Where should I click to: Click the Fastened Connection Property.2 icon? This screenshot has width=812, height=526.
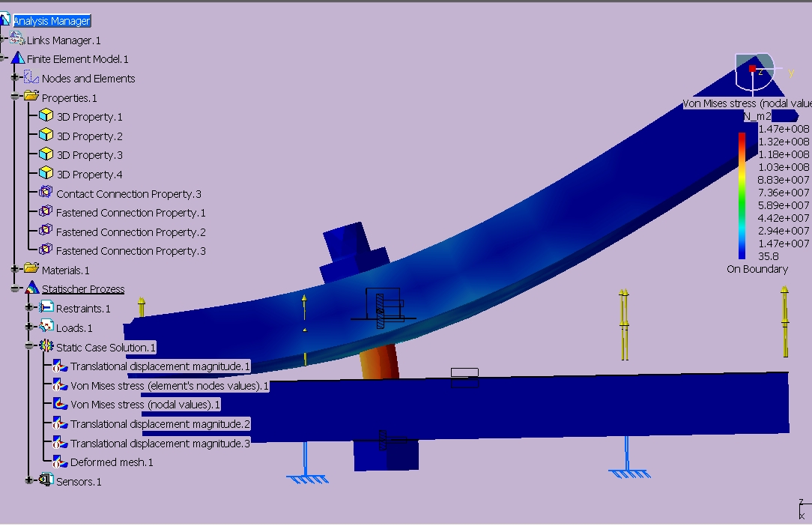pyautogui.click(x=46, y=229)
